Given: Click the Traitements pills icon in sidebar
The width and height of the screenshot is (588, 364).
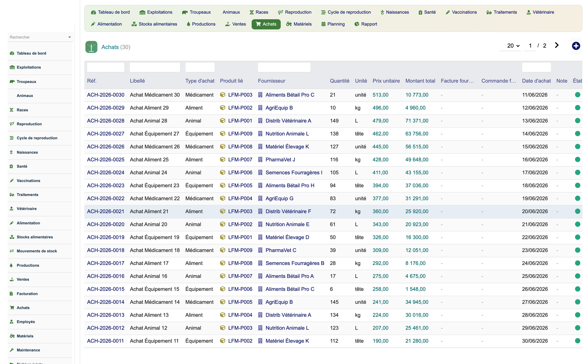Looking at the screenshot, I should click(12, 195).
